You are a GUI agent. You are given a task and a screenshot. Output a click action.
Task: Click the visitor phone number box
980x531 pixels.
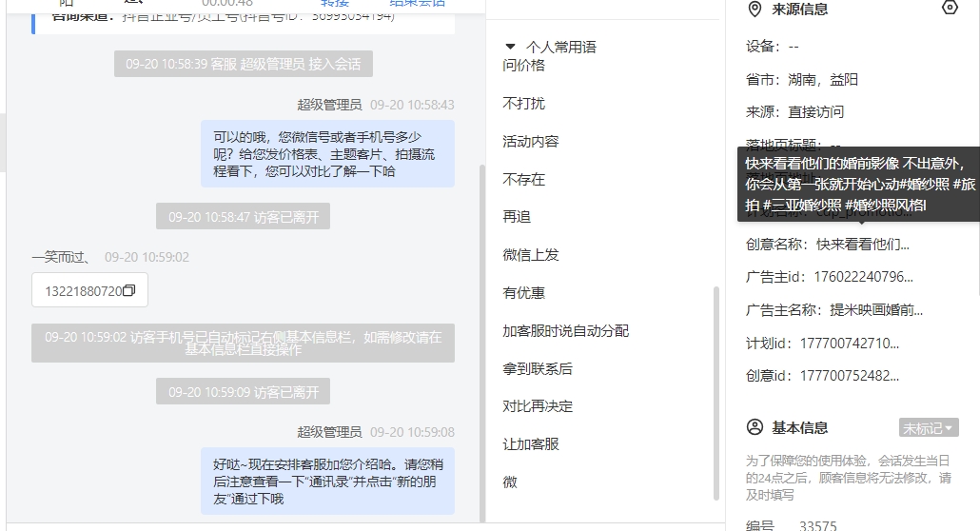(x=89, y=290)
